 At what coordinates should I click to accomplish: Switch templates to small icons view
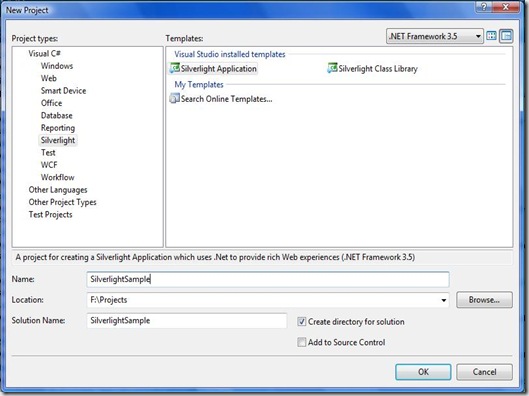[506, 36]
